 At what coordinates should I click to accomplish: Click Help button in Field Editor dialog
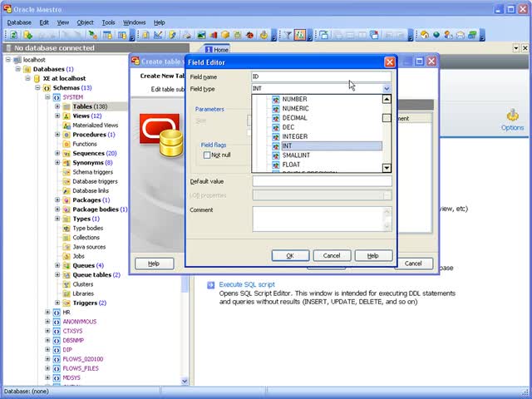[373, 256]
